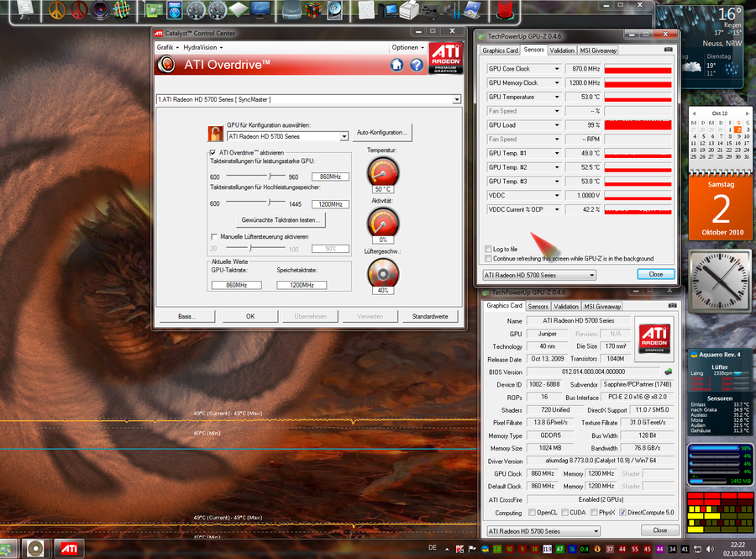
Task: Toggle the DirectCompute 5.0 checkbox
Action: coord(622,512)
